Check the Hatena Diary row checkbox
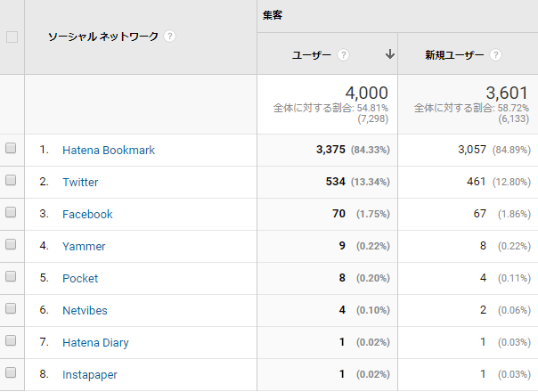The height and width of the screenshot is (392, 538). click(11, 340)
